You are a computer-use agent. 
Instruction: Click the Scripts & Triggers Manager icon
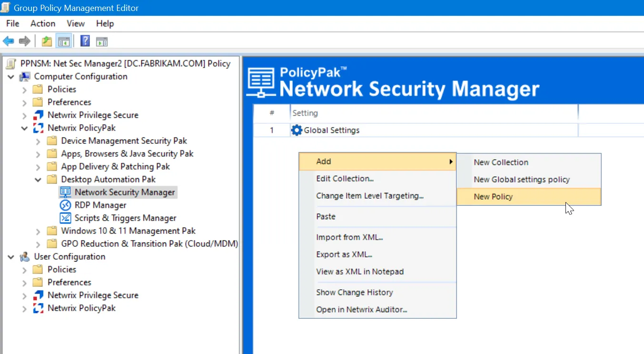(65, 218)
